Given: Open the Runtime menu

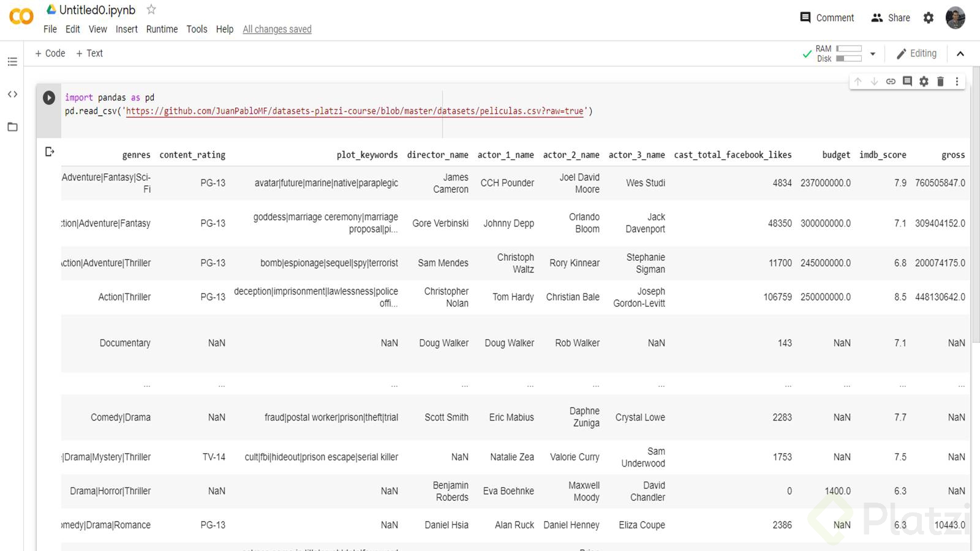Looking at the screenshot, I should [162, 29].
